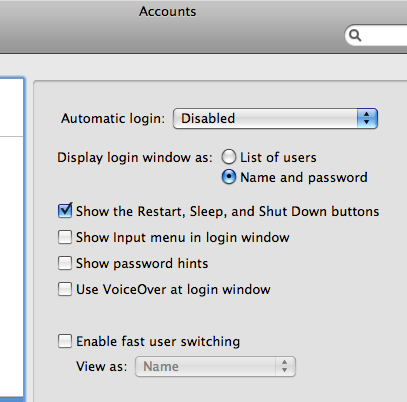Enable fast user switching checkbox
Screen dimensions: 407x402
65,341
